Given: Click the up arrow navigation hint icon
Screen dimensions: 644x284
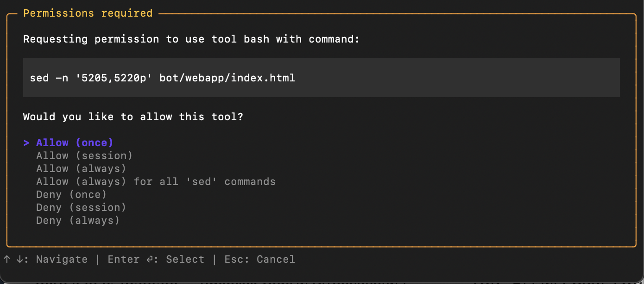Looking at the screenshot, I should tap(7, 259).
